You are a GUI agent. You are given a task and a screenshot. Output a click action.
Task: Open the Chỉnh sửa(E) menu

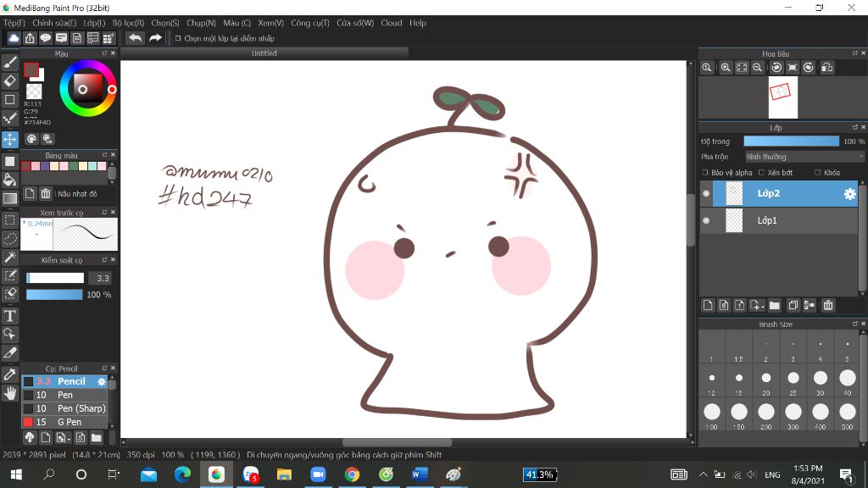point(54,23)
